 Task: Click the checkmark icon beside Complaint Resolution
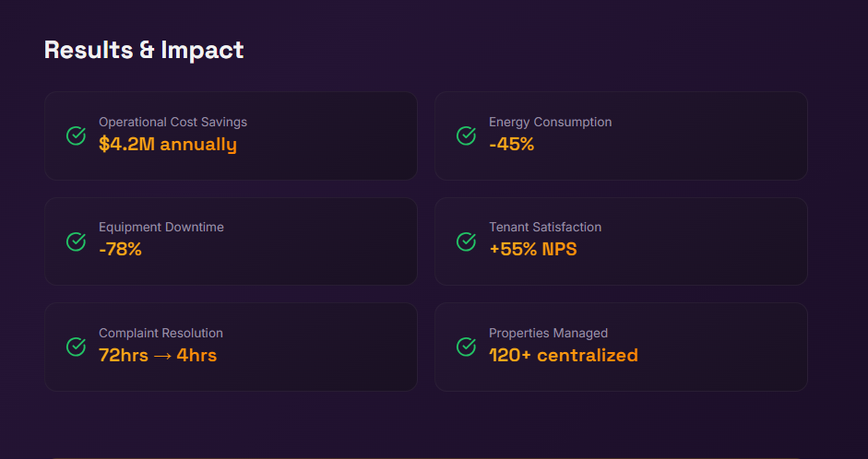[77, 347]
